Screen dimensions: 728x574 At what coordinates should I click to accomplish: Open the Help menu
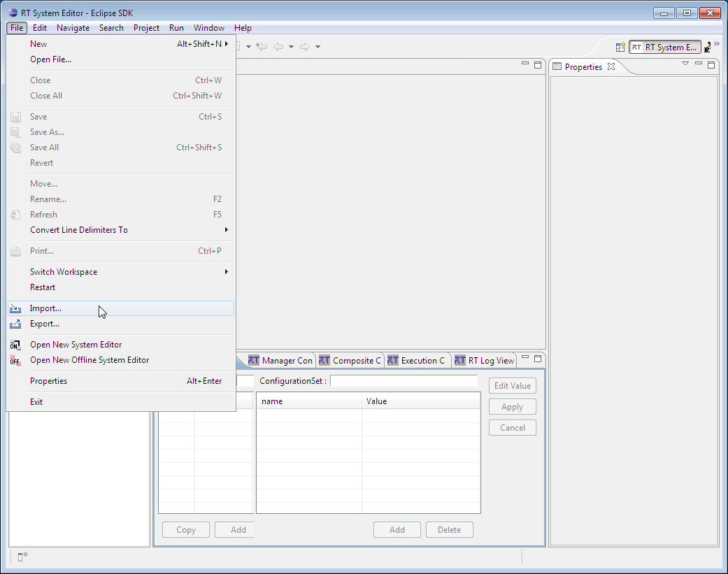[243, 28]
